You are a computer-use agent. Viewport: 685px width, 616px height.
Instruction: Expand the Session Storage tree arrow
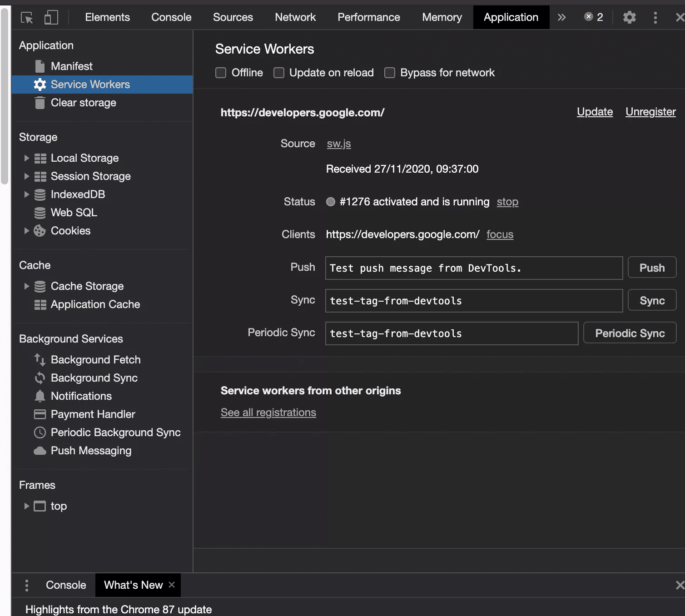(x=26, y=176)
